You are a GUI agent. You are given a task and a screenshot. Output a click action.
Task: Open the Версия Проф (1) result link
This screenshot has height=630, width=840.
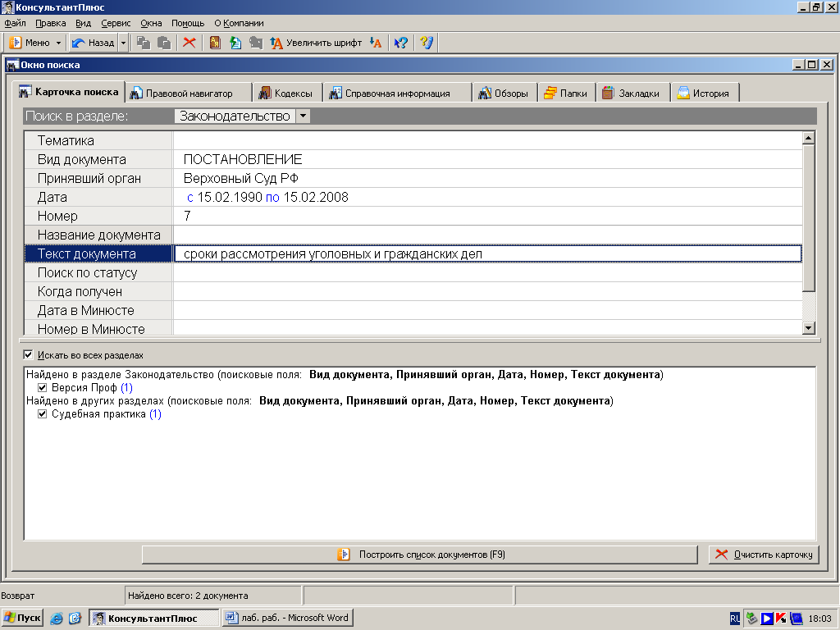click(x=92, y=387)
